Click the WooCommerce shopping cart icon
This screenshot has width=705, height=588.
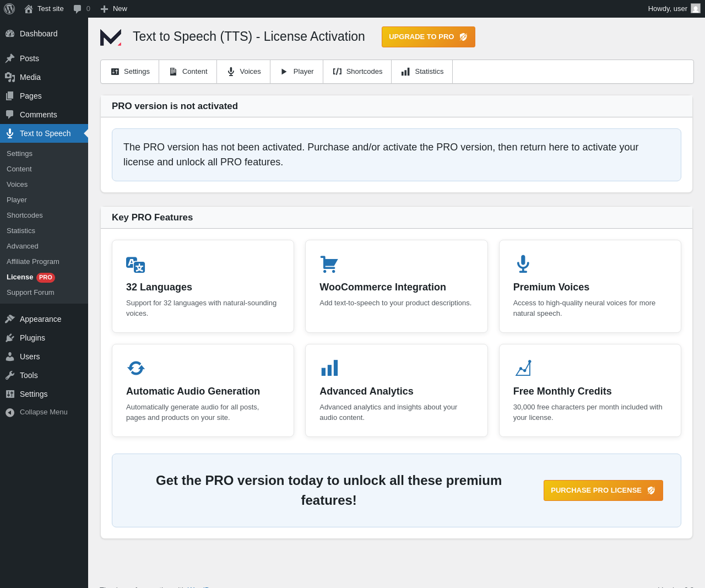pyautogui.click(x=329, y=265)
